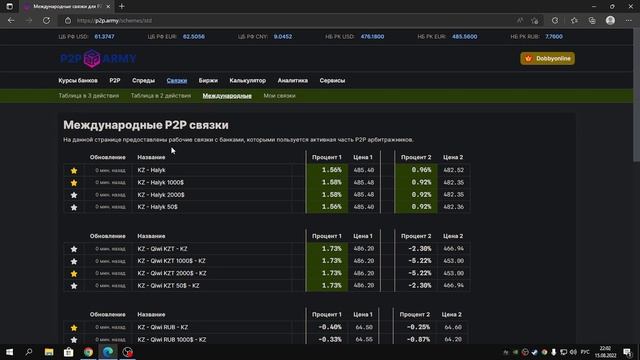Switch to Microsoft Edge in taskbar

108,352
